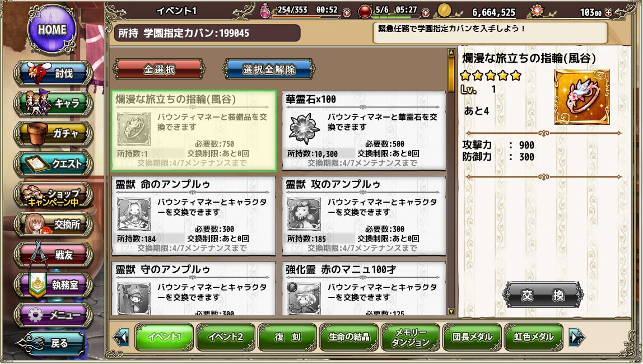Click the scrollbar down arrow in item list
The image size is (643, 364).
pos(451,311)
